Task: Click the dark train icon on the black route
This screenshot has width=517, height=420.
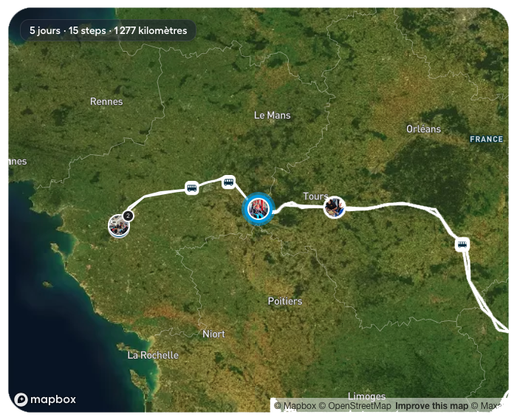Action: click(462, 244)
